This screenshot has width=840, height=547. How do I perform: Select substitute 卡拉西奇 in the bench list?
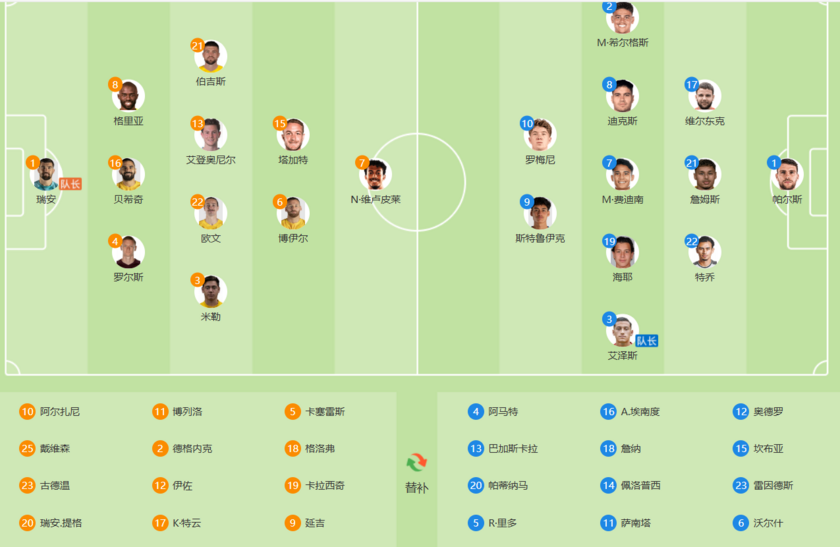[x=325, y=485]
